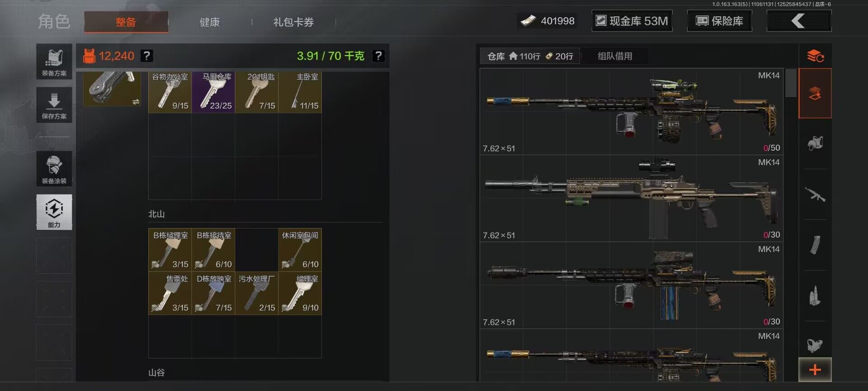Filter stash by magazine icon
This screenshot has width=868, height=391.
[815, 245]
